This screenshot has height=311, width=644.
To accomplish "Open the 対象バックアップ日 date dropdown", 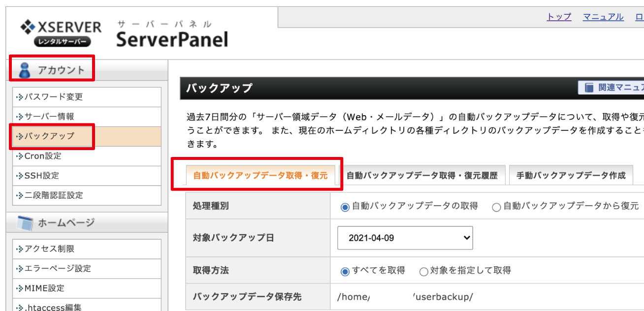I will pos(405,238).
